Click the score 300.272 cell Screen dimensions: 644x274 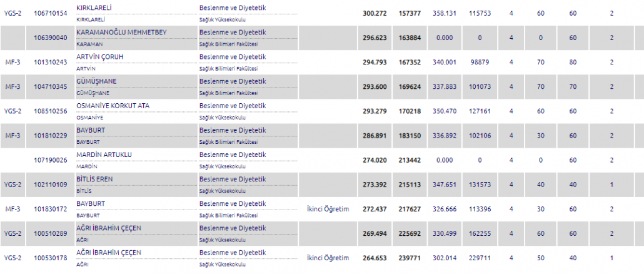point(375,13)
